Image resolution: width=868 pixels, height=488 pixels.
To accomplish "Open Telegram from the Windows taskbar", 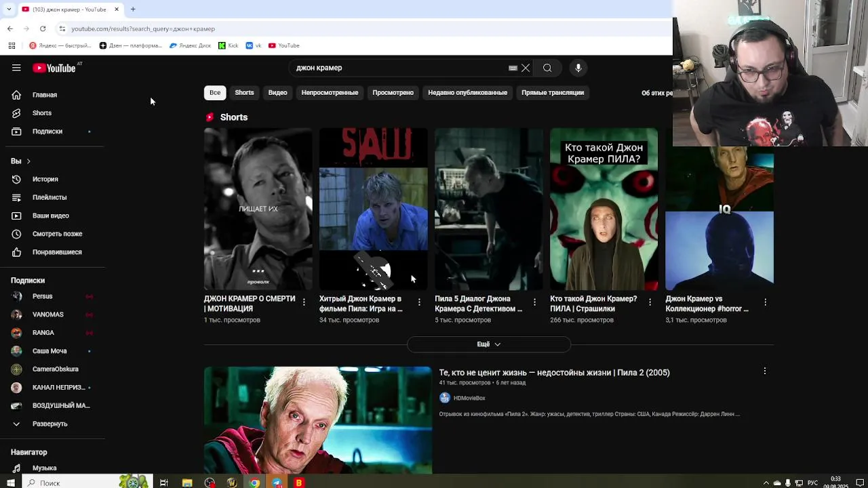I will point(277,483).
